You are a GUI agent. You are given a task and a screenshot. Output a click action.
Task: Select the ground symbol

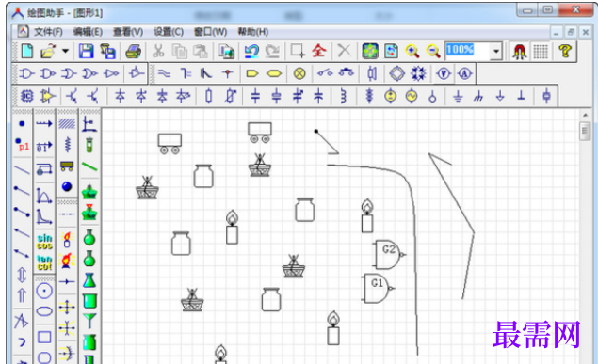tap(458, 96)
